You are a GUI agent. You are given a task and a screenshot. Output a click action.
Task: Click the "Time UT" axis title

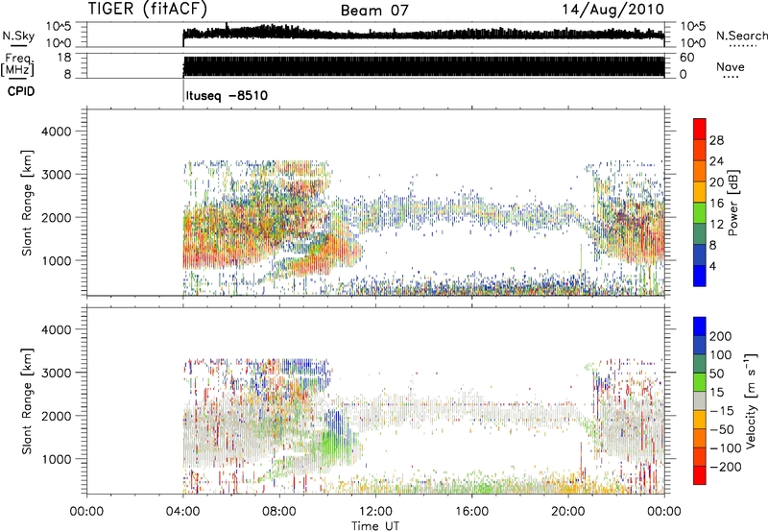pos(375,525)
